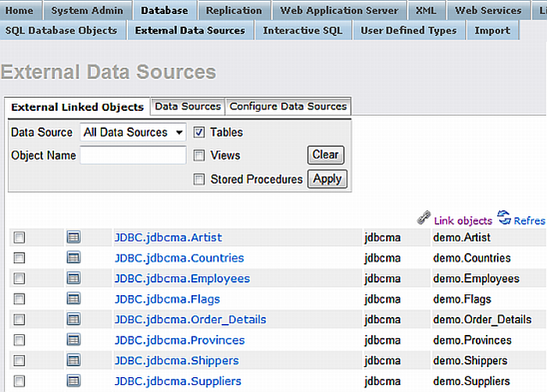Tick the Stored Procedures checkbox
The height and width of the screenshot is (392, 547).
[199, 180]
